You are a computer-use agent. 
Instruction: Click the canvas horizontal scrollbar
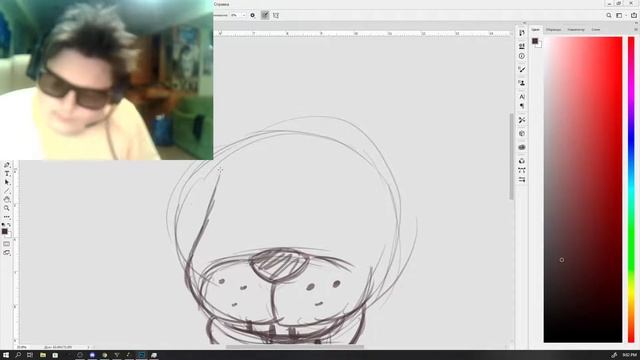coord(295,347)
